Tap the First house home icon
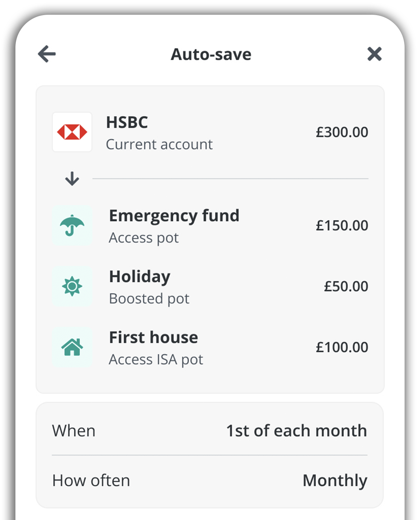The height and width of the screenshot is (520, 420). point(72,347)
